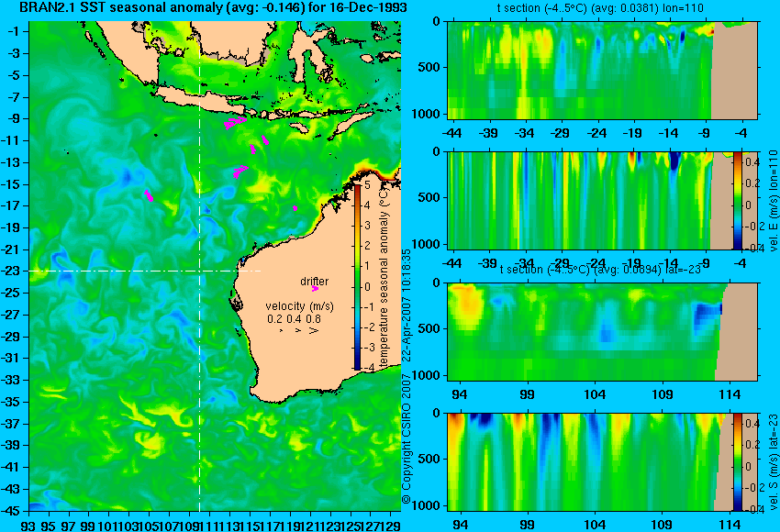Click the 't section ... lat=-23' panel title

[600, 270]
